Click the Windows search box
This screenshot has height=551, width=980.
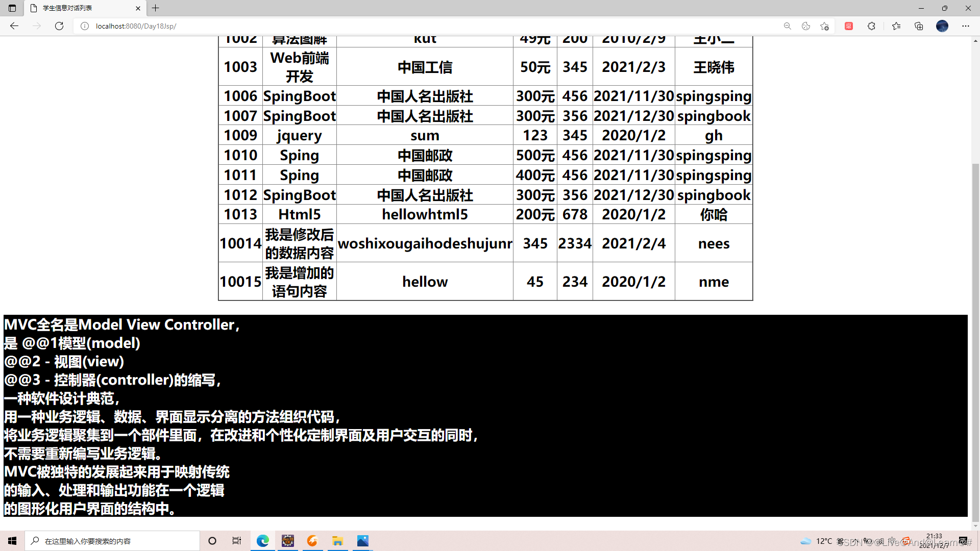pos(112,541)
